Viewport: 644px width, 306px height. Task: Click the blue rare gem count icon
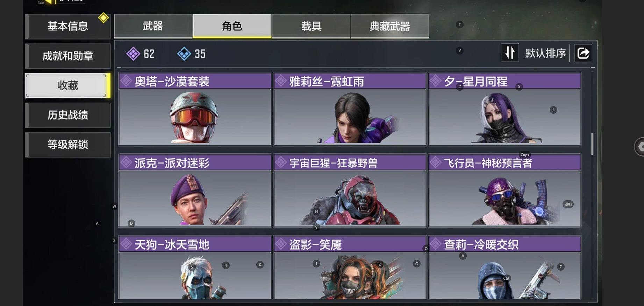click(184, 54)
